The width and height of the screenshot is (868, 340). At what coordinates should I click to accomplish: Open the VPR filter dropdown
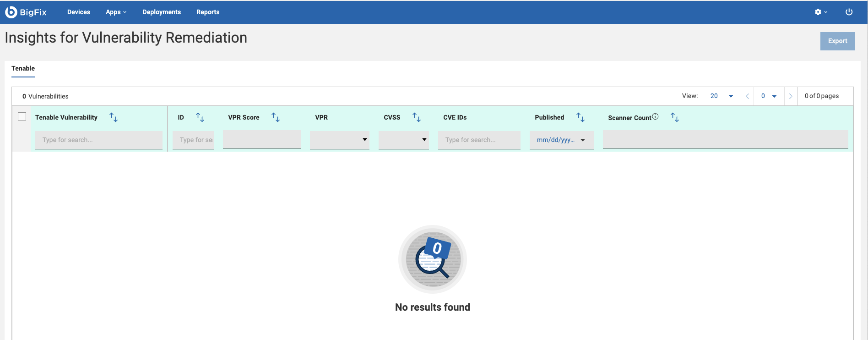pos(340,140)
